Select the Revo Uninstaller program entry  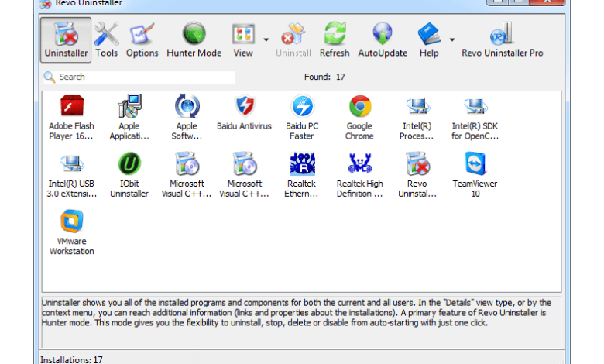417,175
